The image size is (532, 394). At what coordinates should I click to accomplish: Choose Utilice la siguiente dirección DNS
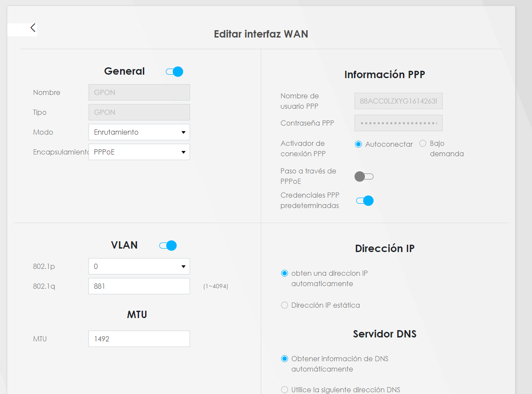[284, 390]
